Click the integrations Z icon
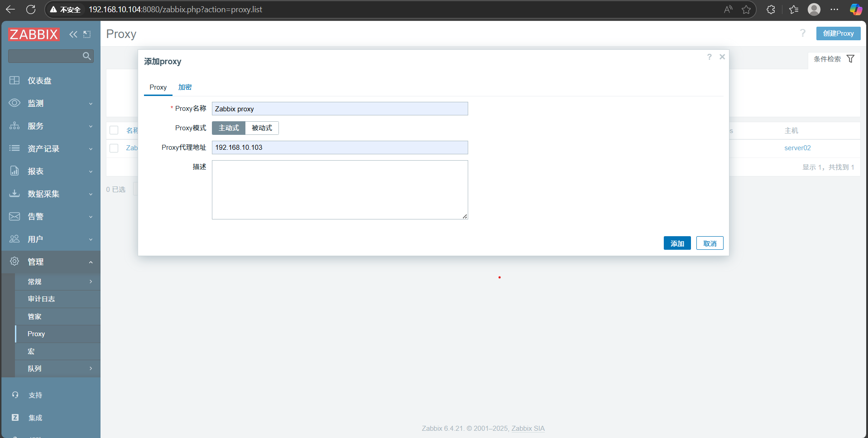This screenshot has height=438, width=868. (x=15, y=418)
